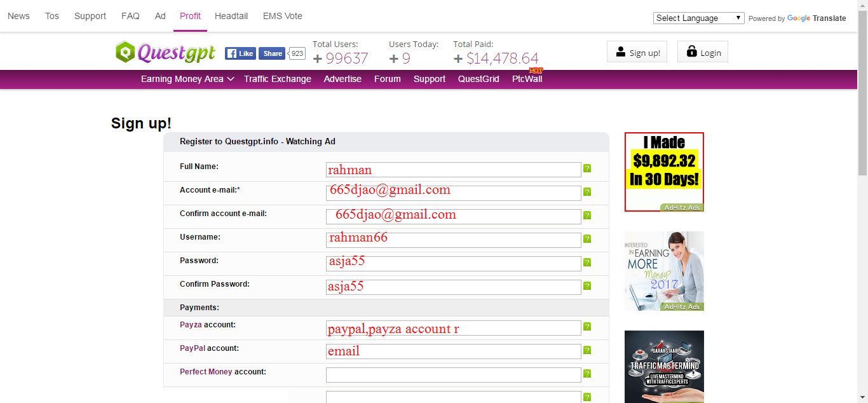The width and height of the screenshot is (868, 403).
Task: Expand the Earning Money Area menu
Action: coord(187,79)
